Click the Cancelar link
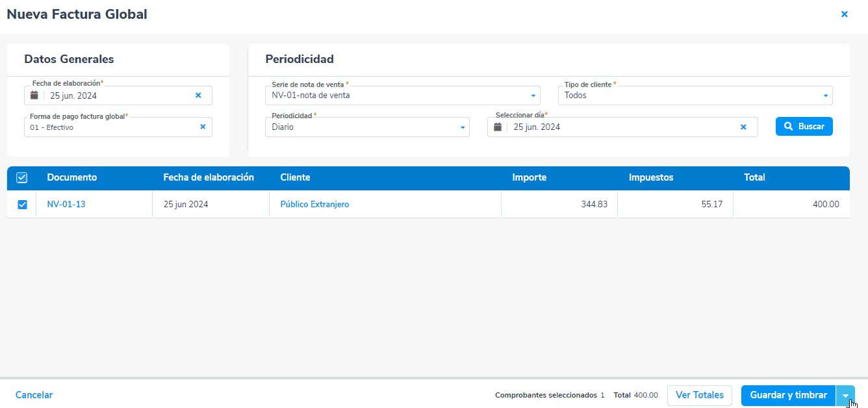 [x=34, y=395]
